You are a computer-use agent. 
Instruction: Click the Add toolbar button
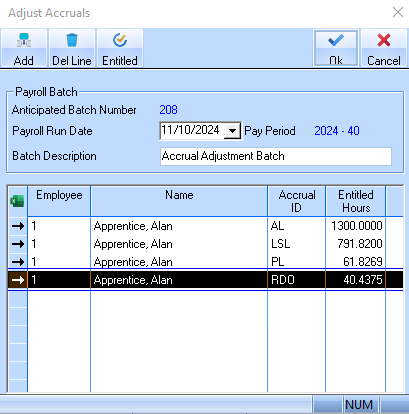click(x=24, y=49)
